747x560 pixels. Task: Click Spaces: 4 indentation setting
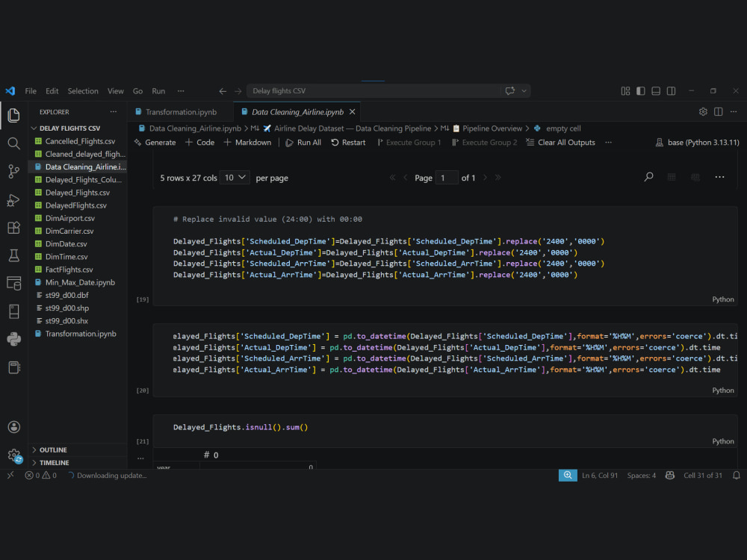(x=641, y=475)
